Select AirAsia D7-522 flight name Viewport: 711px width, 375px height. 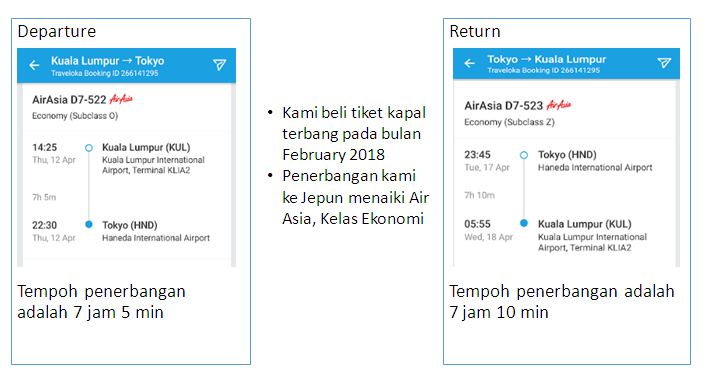[x=69, y=100]
